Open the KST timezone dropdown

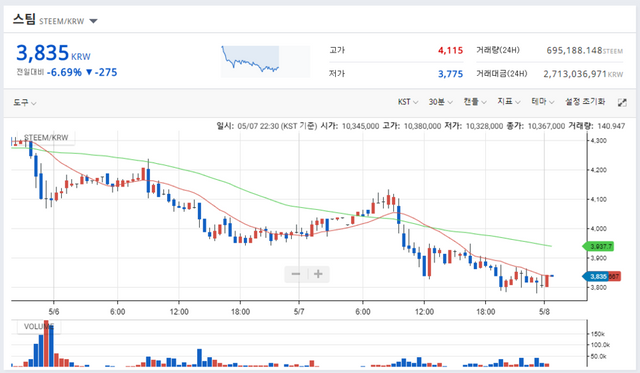[x=408, y=102]
